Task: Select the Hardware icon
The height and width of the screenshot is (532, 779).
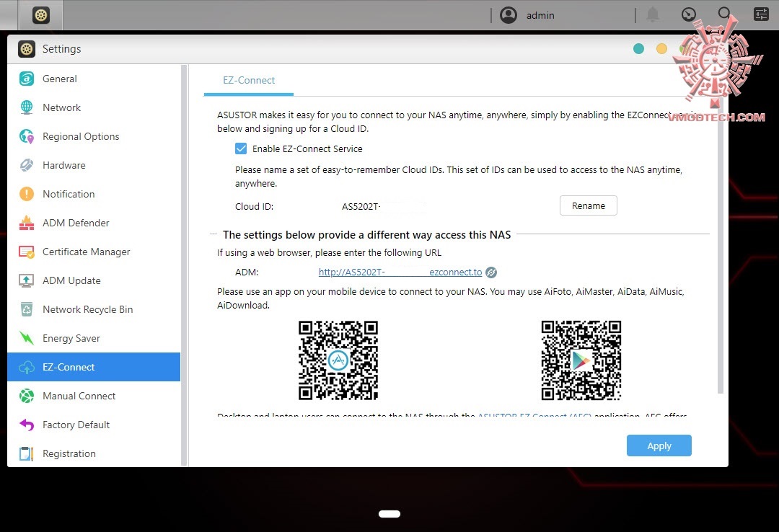Action: (x=27, y=165)
